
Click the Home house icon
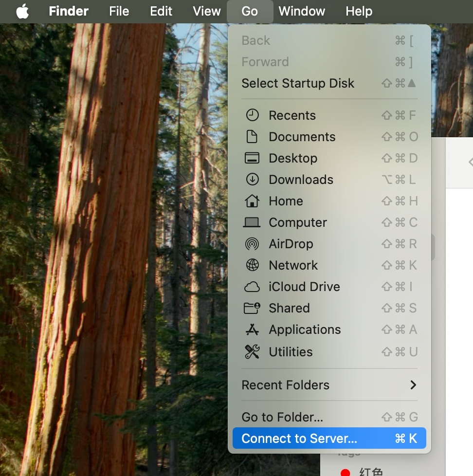(x=252, y=201)
